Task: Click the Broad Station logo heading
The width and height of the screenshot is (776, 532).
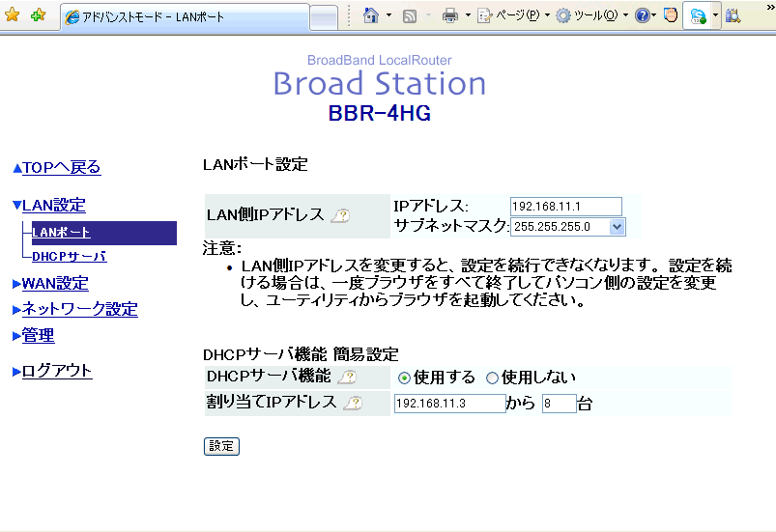Action: pyautogui.click(x=380, y=83)
